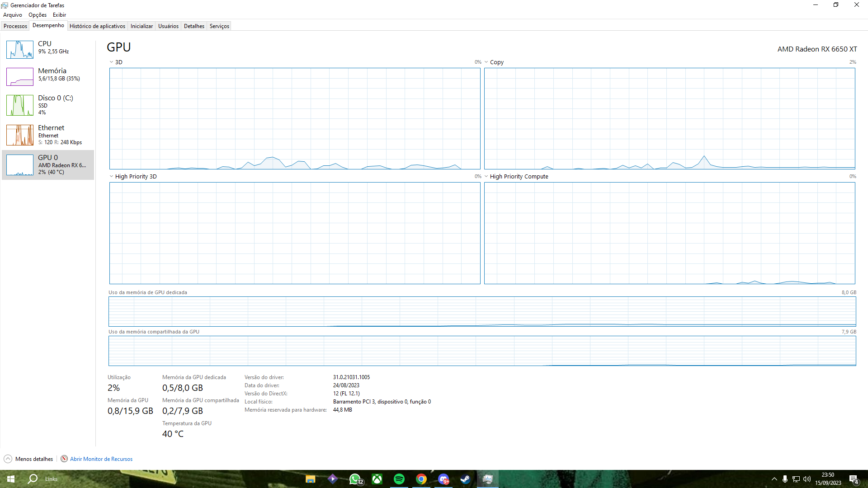Click the 3D engine usage graph
Image resolution: width=868 pixels, height=488 pixels.
point(295,119)
